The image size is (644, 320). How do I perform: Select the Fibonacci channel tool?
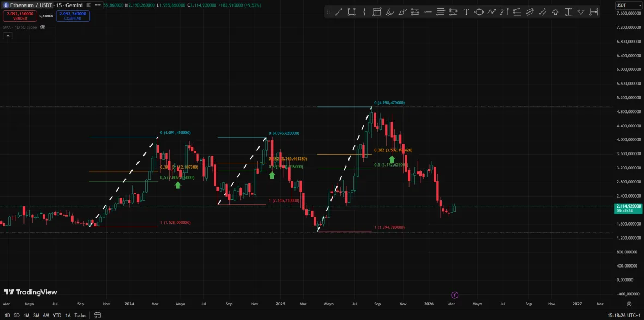tap(517, 12)
